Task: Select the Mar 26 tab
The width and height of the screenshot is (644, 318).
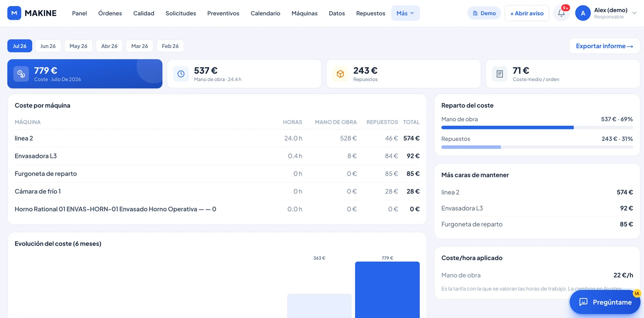Action: (140, 46)
